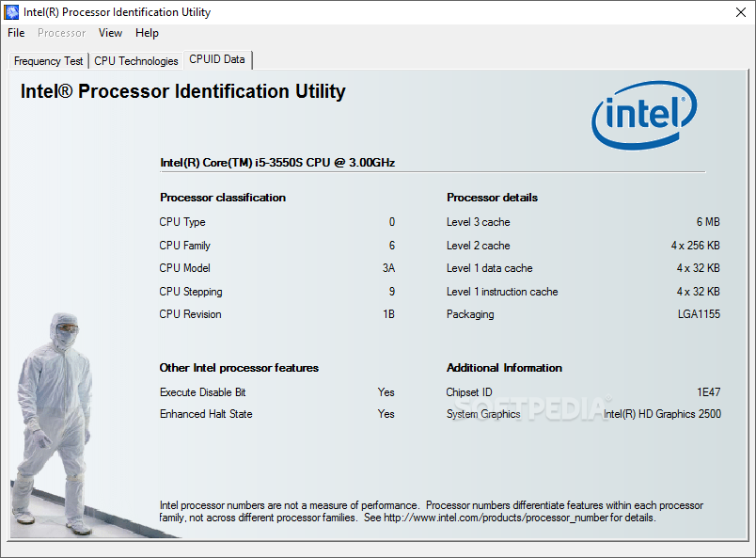Open the File menu
Viewport: 756px width, 558px height.
tap(16, 33)
